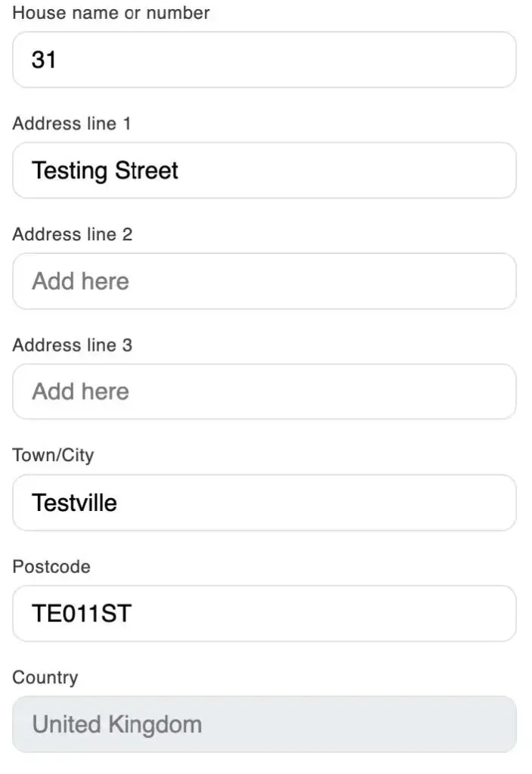Viewport: 532px width, 774px height.
Task: Focus the Add here field for Address line 3
Action: pos(79,391)
